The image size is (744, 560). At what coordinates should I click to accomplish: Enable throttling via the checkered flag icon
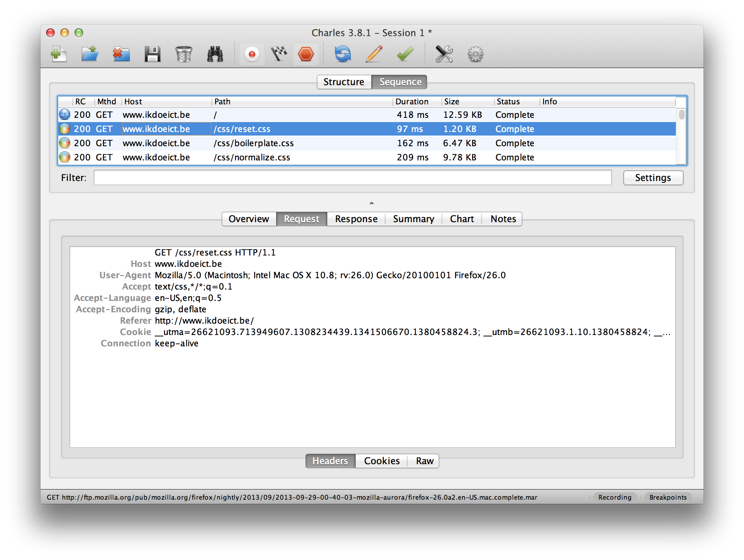coord(279,54)
